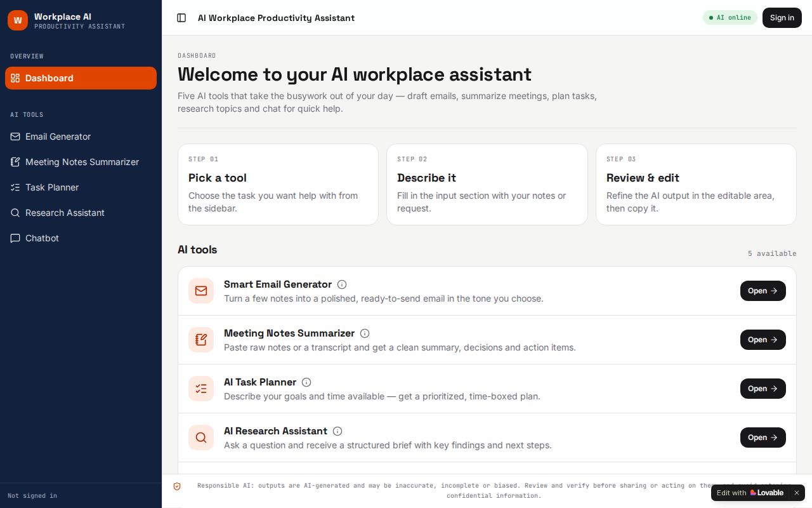Click info icon next to AI Research Assistant
812x508 pixels.
(337, 431)
